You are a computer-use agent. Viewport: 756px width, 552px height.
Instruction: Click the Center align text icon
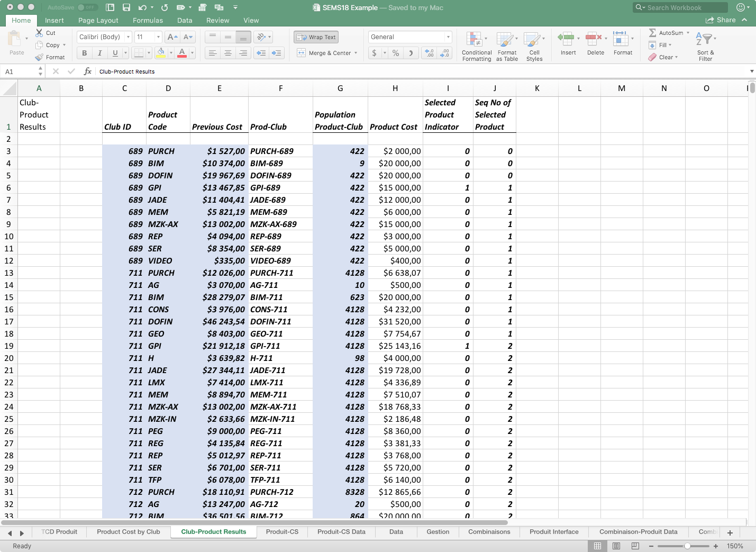tap(228, 53)
